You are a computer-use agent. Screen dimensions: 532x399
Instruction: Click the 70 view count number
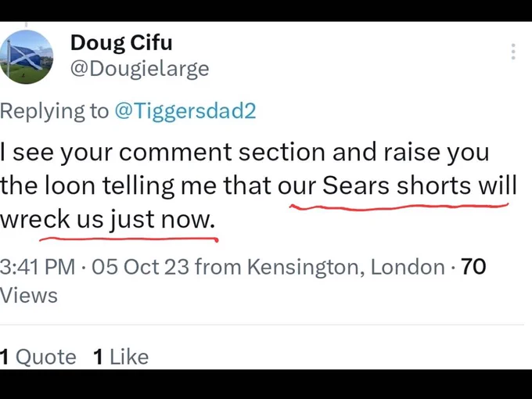click(x=473, y=266)
